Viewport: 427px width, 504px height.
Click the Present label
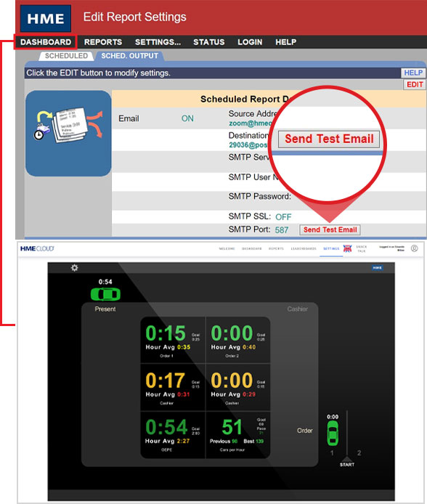pos(105,309)
